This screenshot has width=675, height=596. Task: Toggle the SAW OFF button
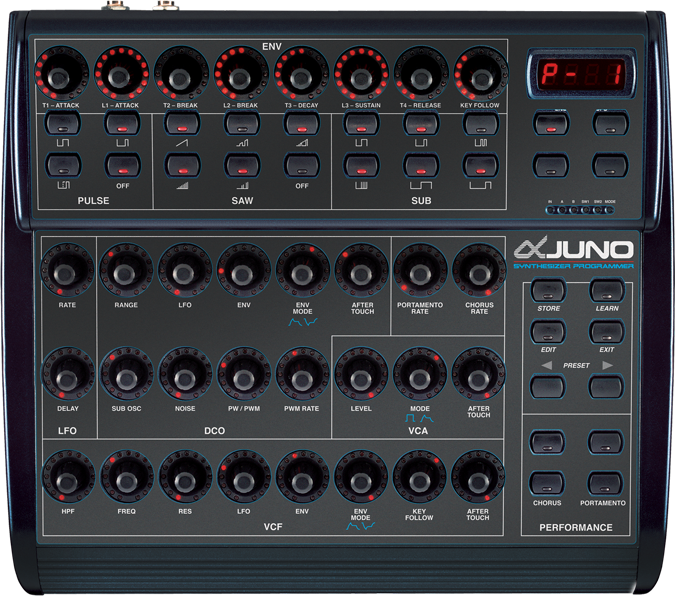[302, 165]
